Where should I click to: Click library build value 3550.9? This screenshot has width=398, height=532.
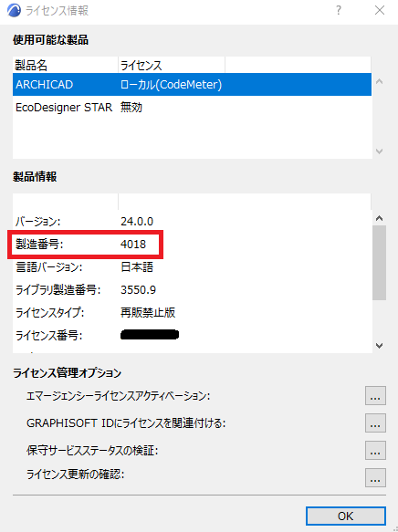138,290
